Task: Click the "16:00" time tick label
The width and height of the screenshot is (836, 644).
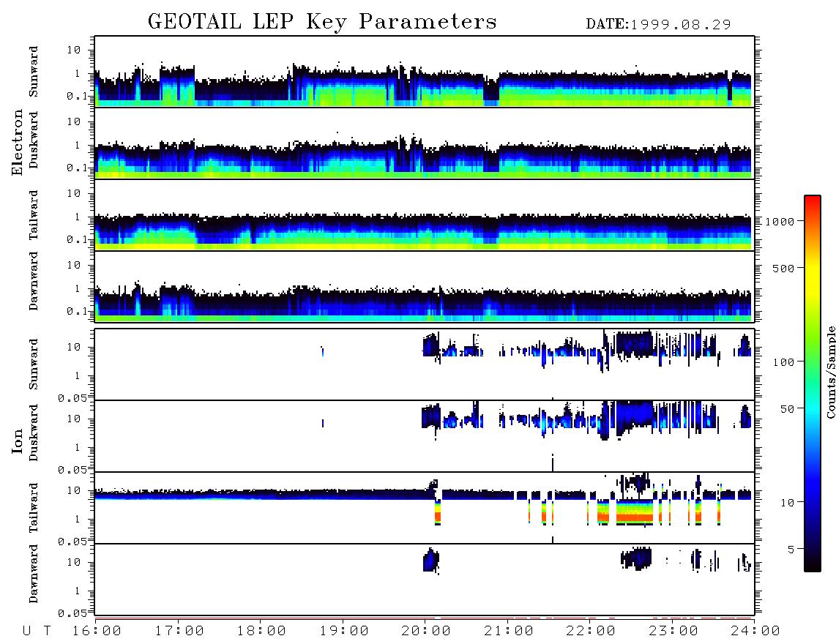Action: pos(97,632)
